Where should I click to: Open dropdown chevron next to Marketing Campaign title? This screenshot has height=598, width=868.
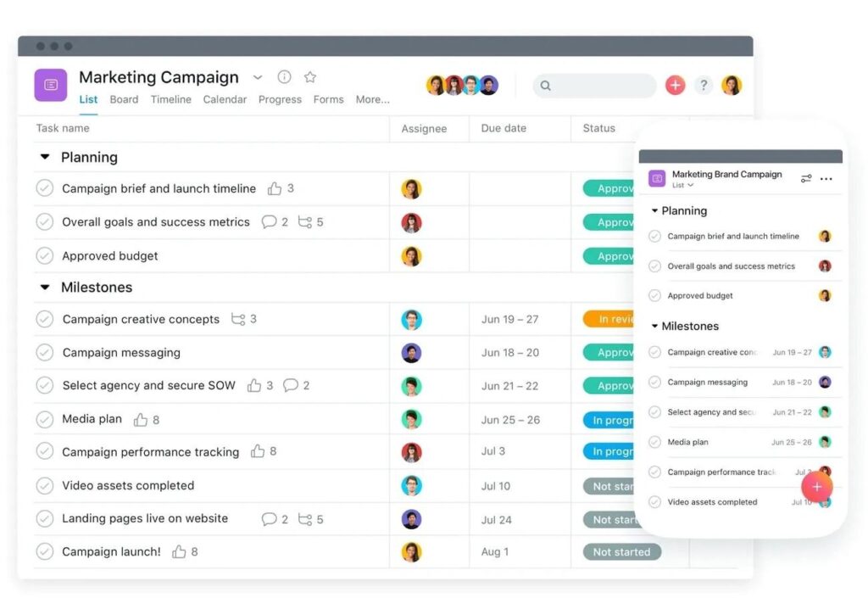(x=258, y=77)
